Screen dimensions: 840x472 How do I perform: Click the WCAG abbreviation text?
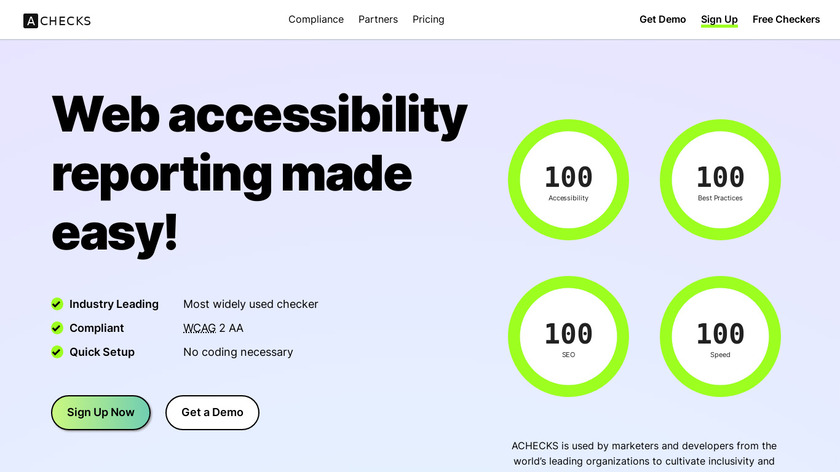199,328
